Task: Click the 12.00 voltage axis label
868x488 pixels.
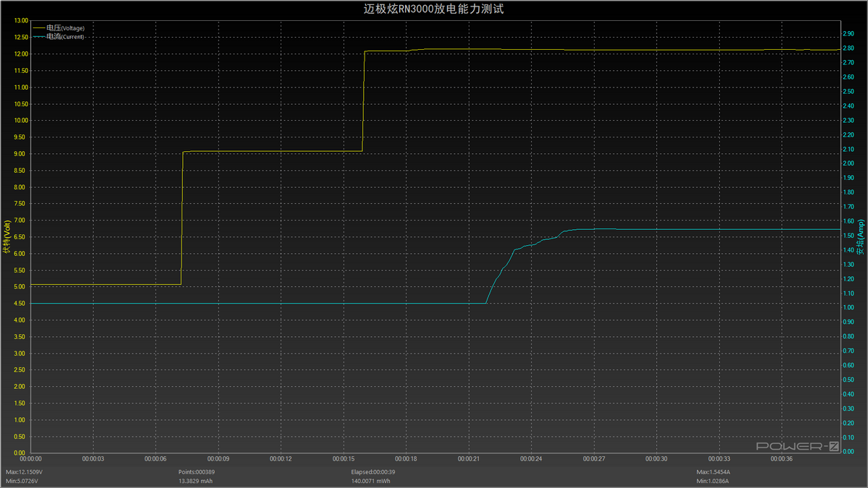Action: click(20, 54)
